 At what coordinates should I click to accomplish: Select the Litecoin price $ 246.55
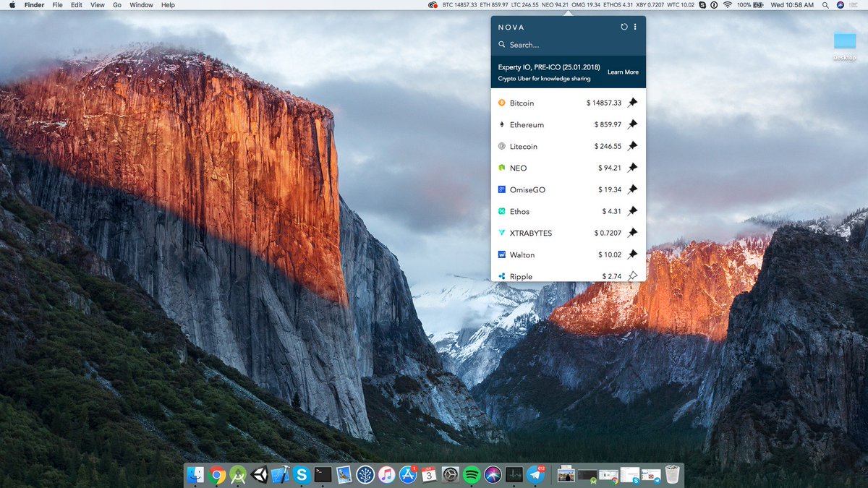pyautogui.click(x=608, y=147)
